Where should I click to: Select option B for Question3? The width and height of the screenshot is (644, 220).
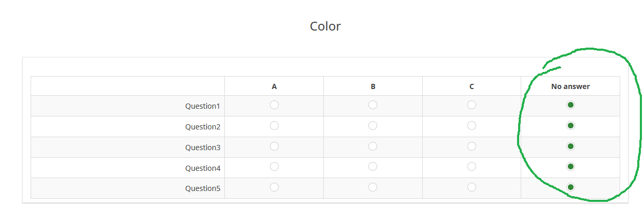(373, 146)
